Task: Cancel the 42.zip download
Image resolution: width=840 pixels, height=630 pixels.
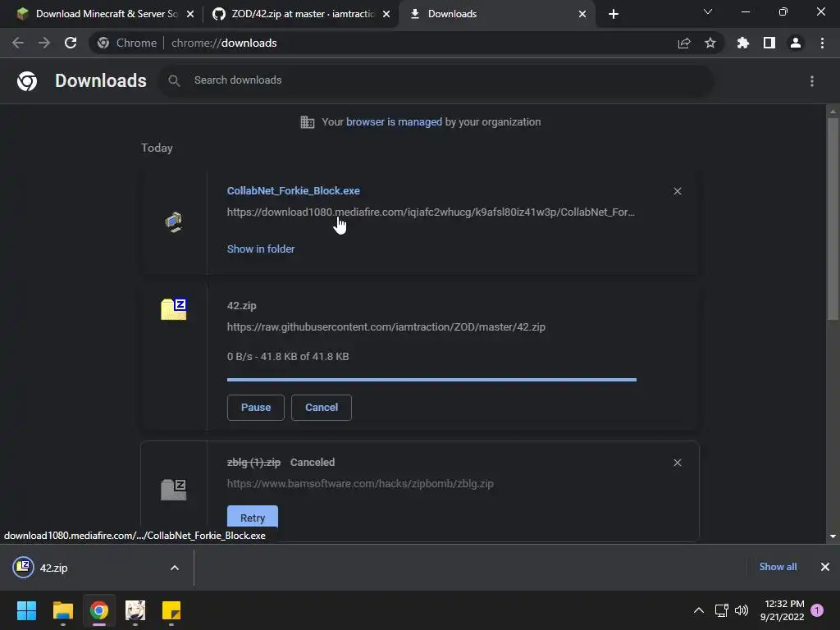Action: point(322,408)
